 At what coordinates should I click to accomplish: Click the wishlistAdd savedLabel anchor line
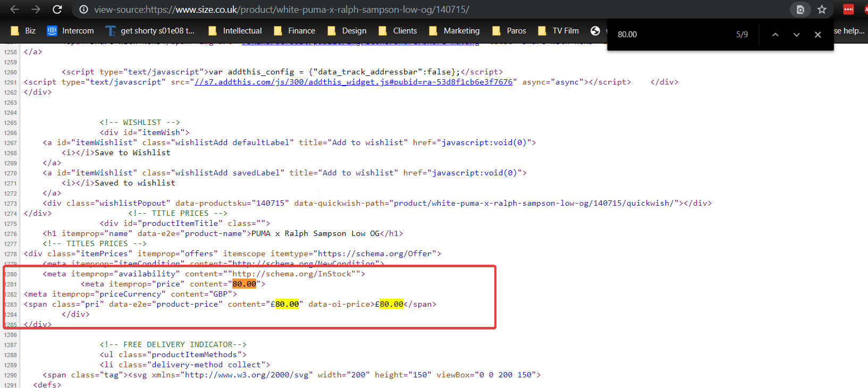tap(285, 173)
